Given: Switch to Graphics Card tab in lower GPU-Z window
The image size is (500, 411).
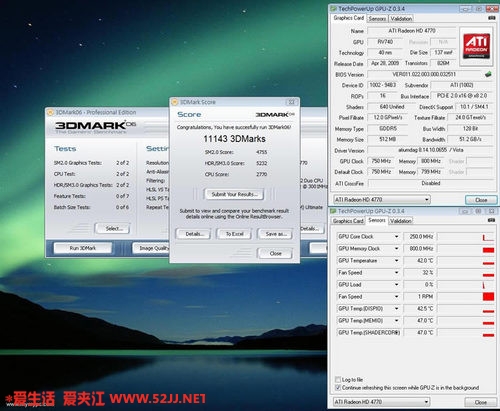Looking at the screenshot, I should point(348,221).
